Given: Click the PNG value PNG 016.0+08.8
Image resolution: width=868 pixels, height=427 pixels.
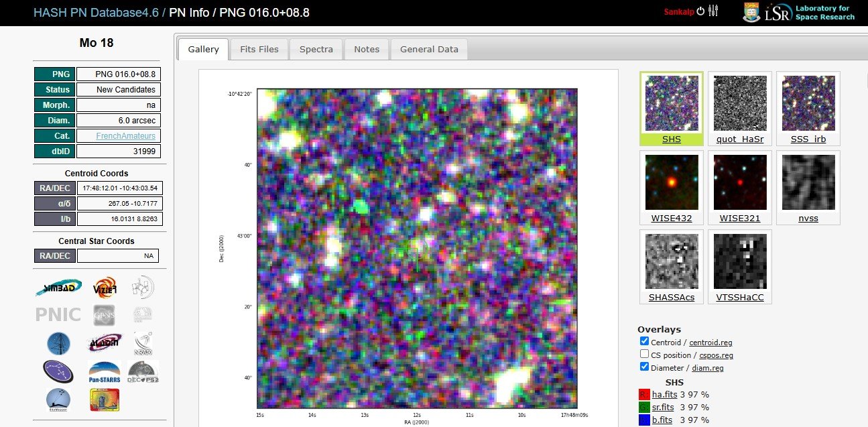Looking at the screenshot, I should (119, 74).
